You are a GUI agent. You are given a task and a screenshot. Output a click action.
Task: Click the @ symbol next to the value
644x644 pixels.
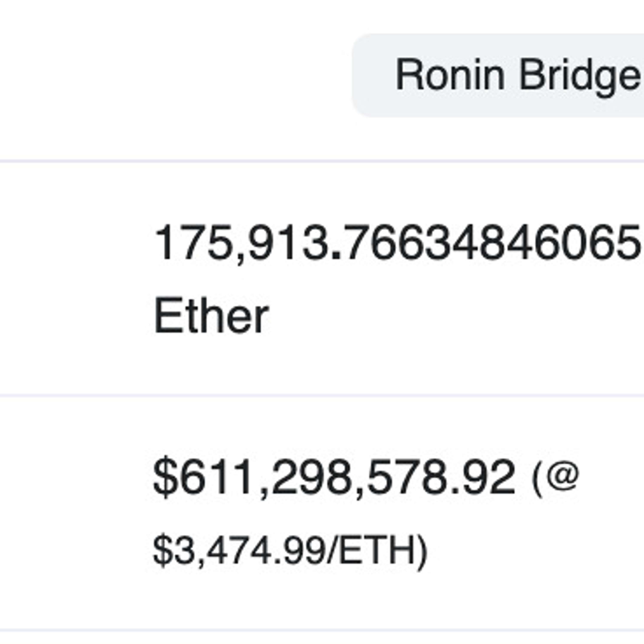click(563, 476)
